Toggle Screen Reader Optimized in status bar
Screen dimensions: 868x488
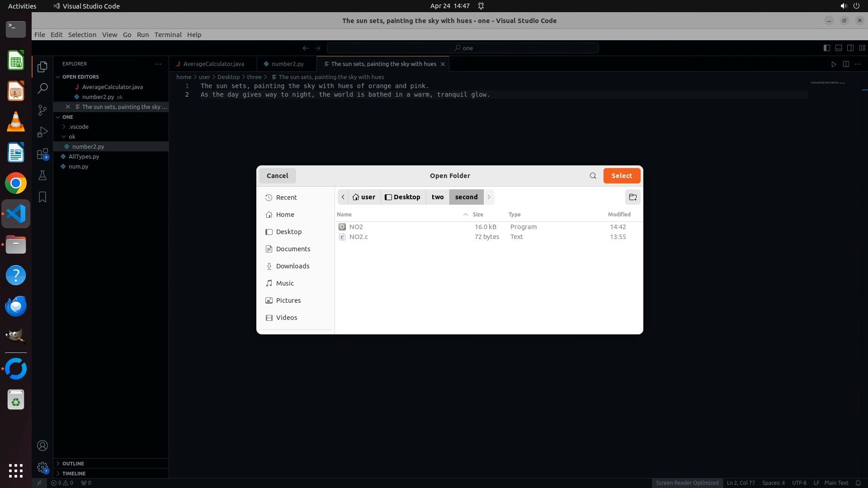[687, 483]
